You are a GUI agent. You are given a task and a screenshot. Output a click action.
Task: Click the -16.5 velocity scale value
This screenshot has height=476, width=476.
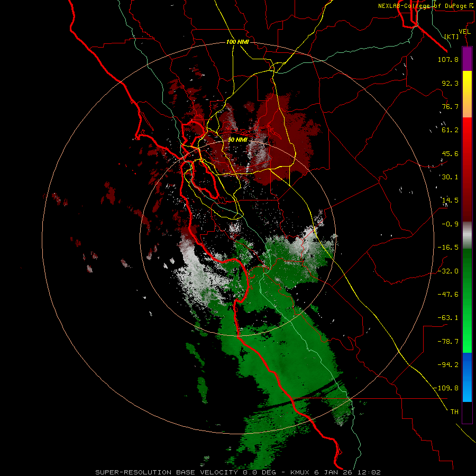(x=448, y=248)
